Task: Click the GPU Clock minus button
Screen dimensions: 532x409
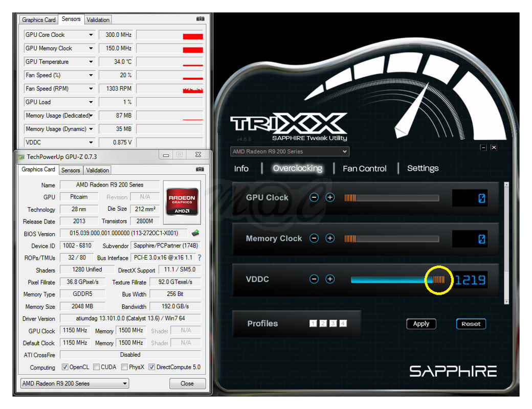Action: click(314, 197)
